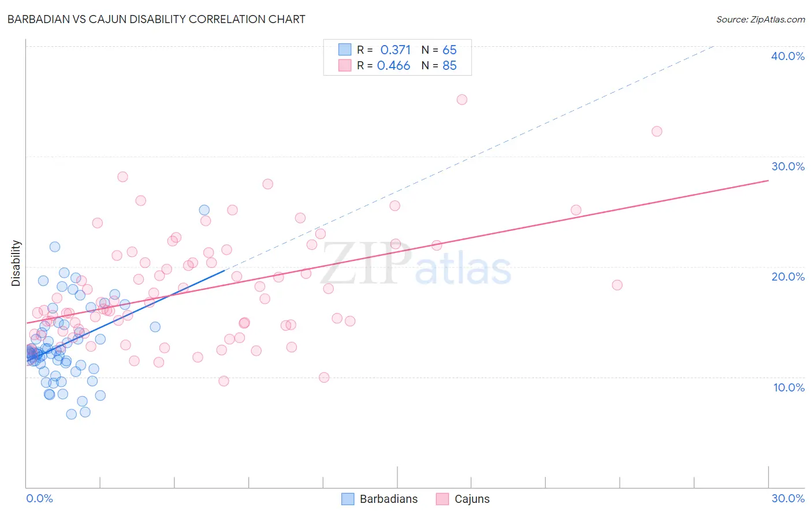Click the highest pink Cajun point near 35%

pyautogui.click(x=462, y=99)
